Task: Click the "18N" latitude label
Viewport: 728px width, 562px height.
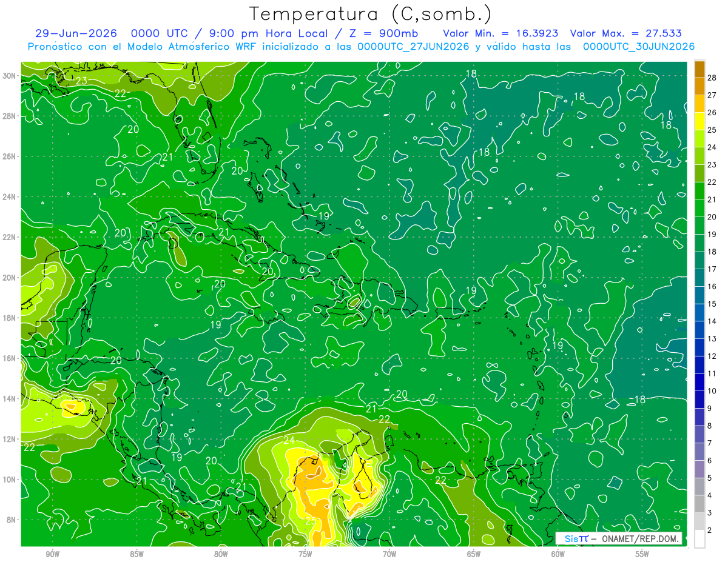Action: [x=10, y=318]
